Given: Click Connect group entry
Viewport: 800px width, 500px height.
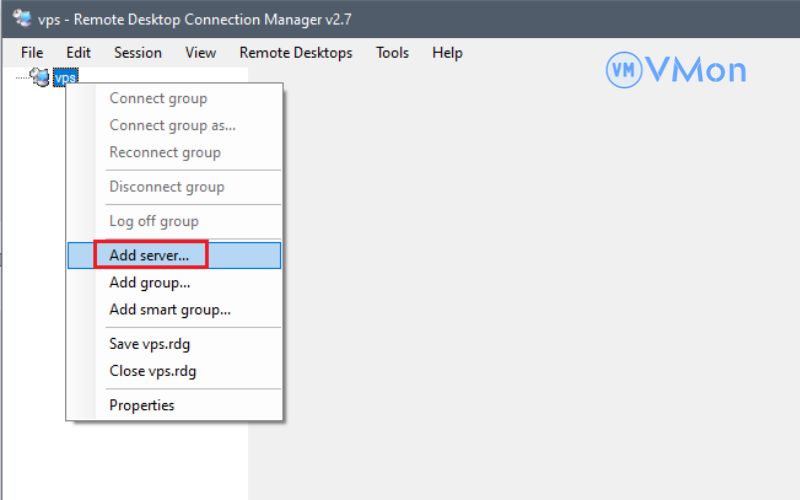Looking at the screenshot, I should coord(174,98).
